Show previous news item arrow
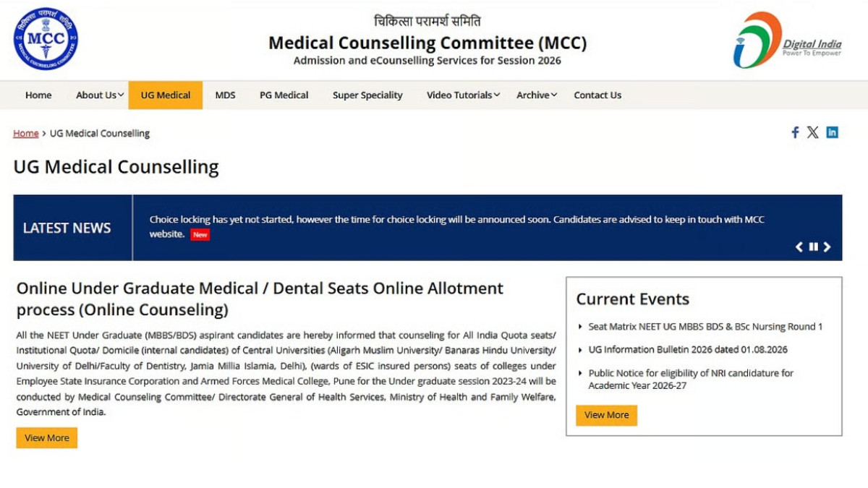The width and height of the screenshot is (868, 488). coord(799,247)
